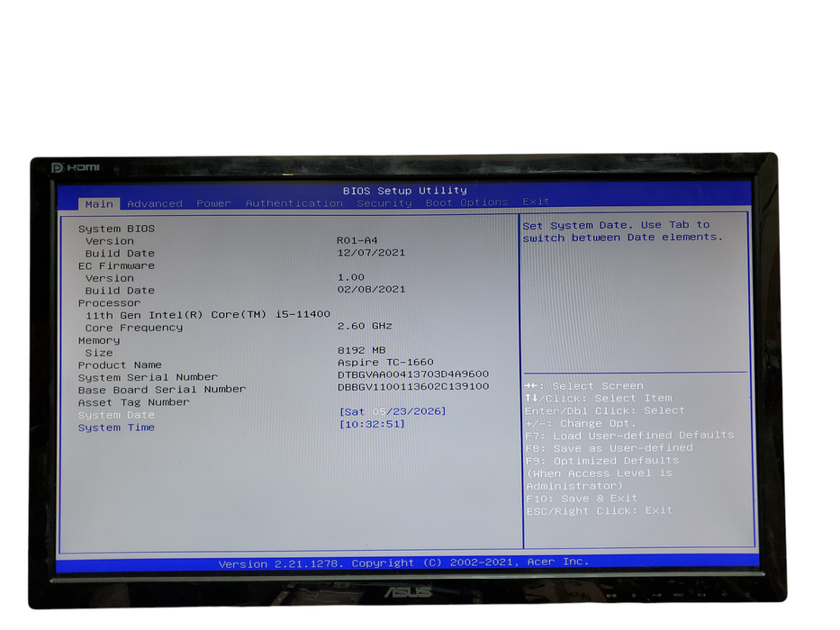The height and width of the screenshot is (630, 840).
Task: Click the Version 2.21.1278 copyright footer
Action: [x=404, y=562]
